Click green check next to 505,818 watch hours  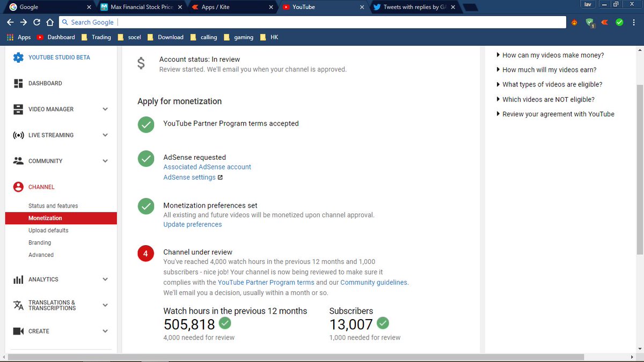[x=225, y=323]
